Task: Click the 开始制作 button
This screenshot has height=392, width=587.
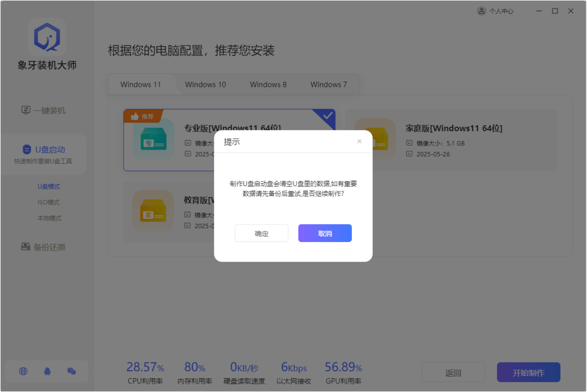Action: click(x=528, y=373)
